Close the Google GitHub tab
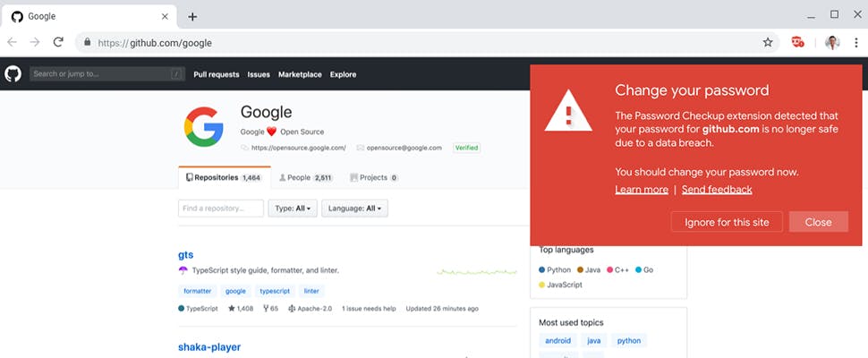Viewport: 868px width, 358px height. pos(165,17)
